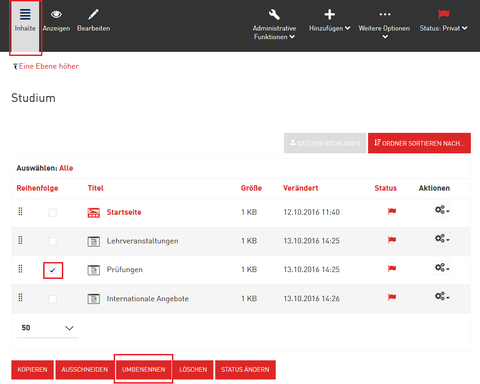Open the Internationale Angebote title link
Viewport: 480px width, 384px height.
click(x=148, y=299)
